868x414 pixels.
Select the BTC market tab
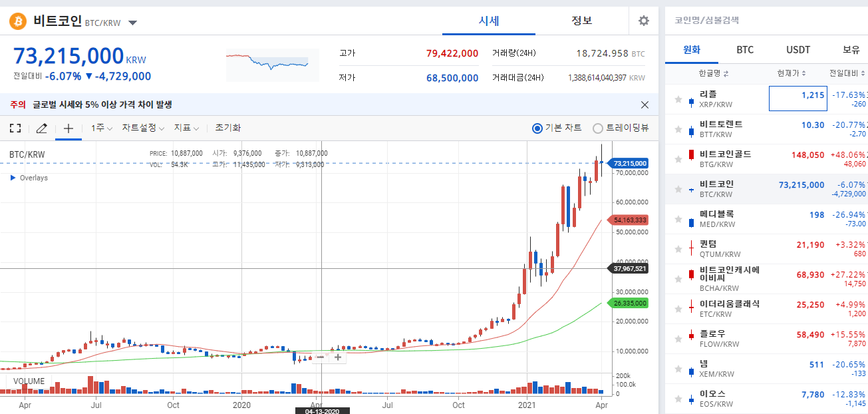[x=745, y=49]
